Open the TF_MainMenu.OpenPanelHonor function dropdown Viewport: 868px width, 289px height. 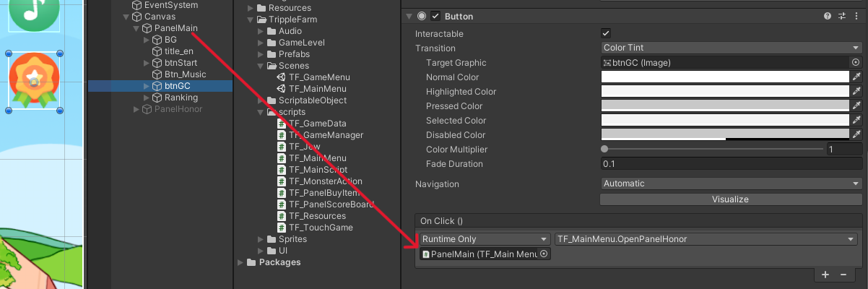click(706, 239)
